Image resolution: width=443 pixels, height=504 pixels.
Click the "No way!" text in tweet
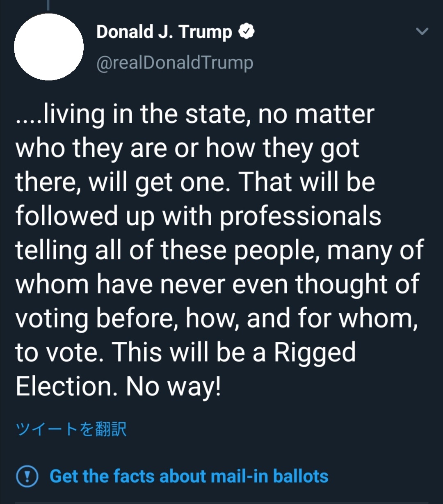(174, 386)
